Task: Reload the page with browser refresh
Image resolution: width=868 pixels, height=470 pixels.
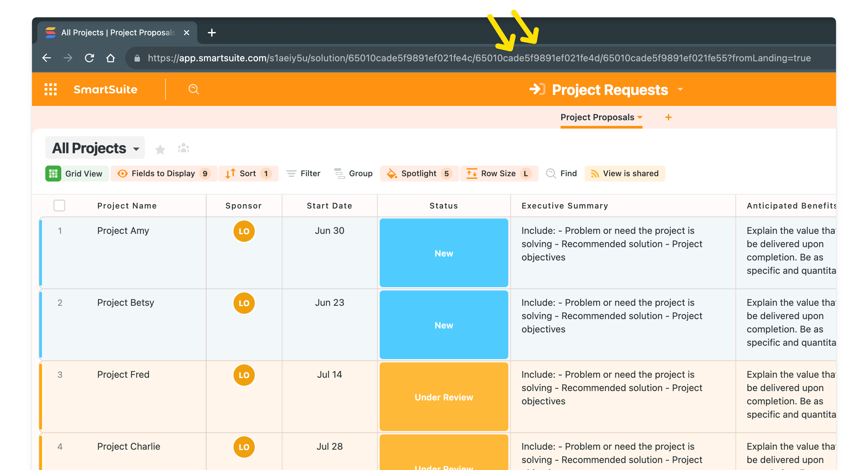Action: (89, 58)
